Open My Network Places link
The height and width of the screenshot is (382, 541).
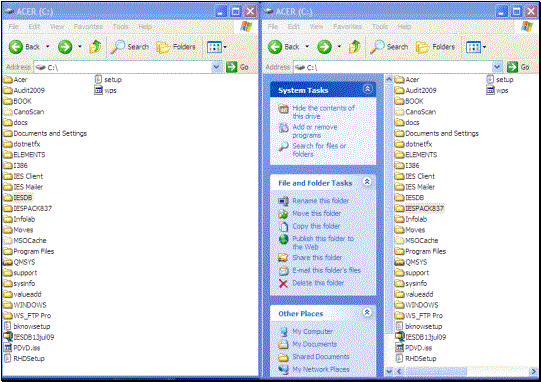click(x=321, y=369)
